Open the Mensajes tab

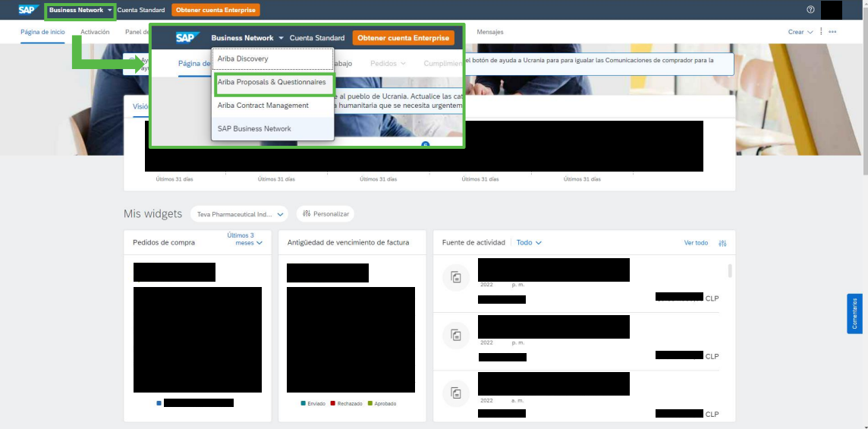coord(490,32)
